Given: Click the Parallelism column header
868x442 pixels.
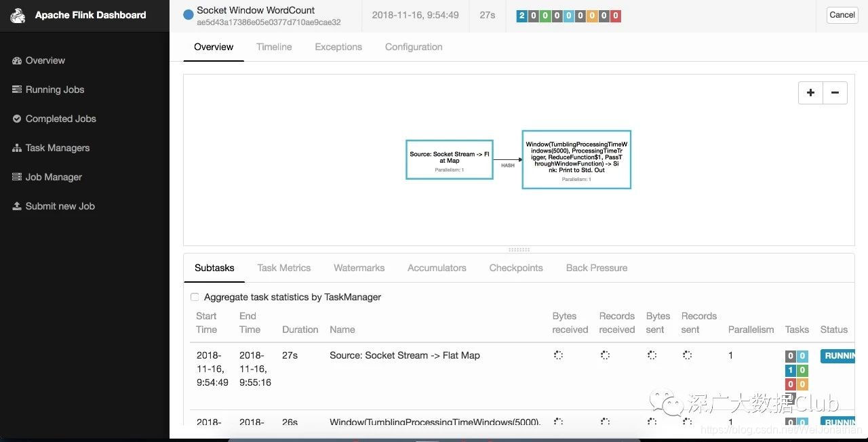Looking at the screenshot, I should click(751, 329).
